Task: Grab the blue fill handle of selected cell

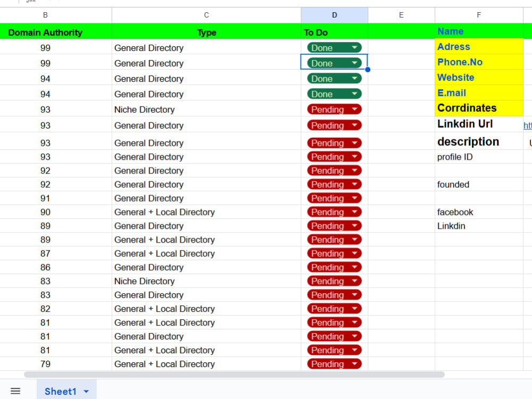Action: coord(368,70)
